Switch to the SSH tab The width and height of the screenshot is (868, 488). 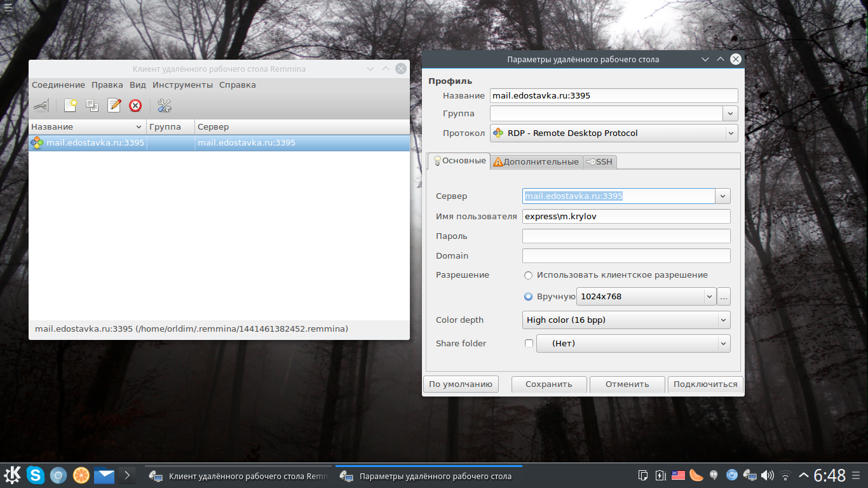click(x=600, y=162)
